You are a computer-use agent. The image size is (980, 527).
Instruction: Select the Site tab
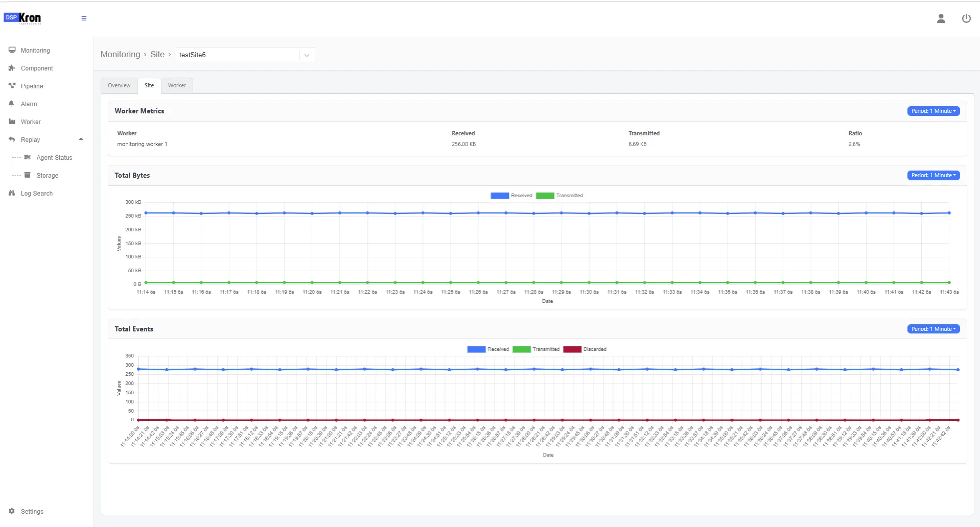(149, 86)
